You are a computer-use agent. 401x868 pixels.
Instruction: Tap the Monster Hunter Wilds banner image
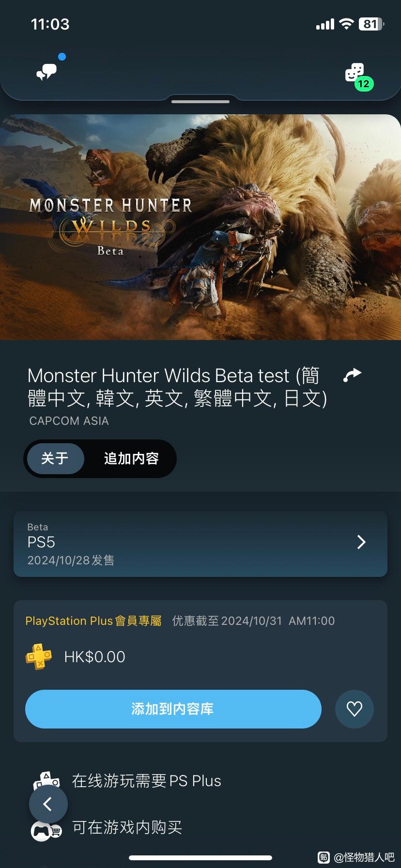click(x=200, y=227)
